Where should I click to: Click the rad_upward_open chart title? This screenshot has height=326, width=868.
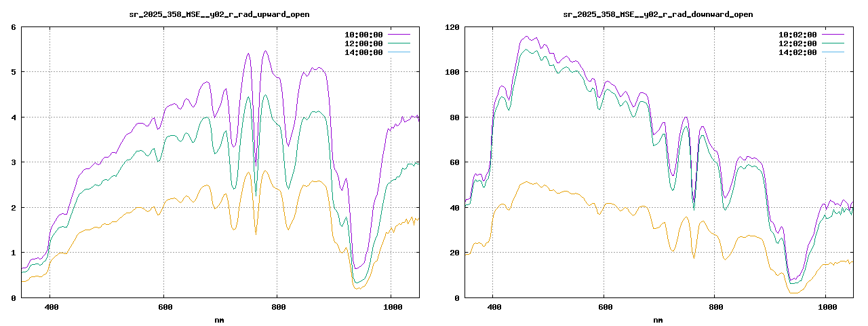point(220,14)
